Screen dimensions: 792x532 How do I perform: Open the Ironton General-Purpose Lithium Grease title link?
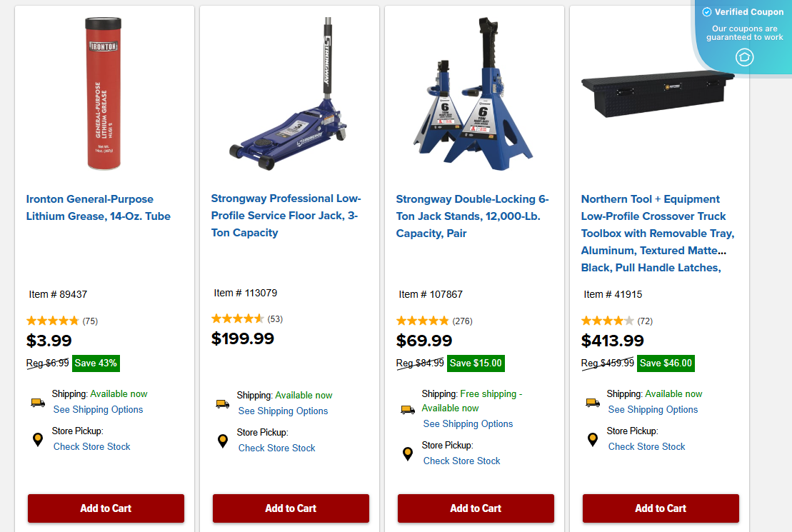click(99, 208)
